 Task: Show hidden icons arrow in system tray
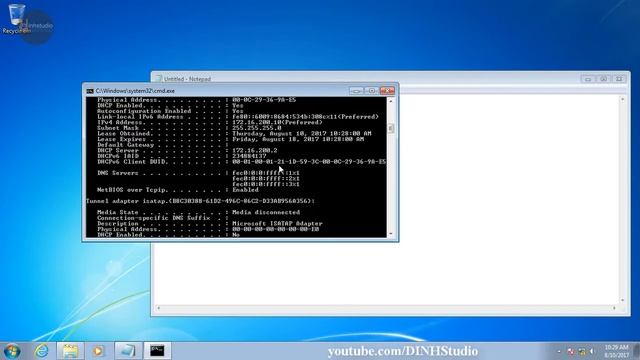tap(559, 351)
